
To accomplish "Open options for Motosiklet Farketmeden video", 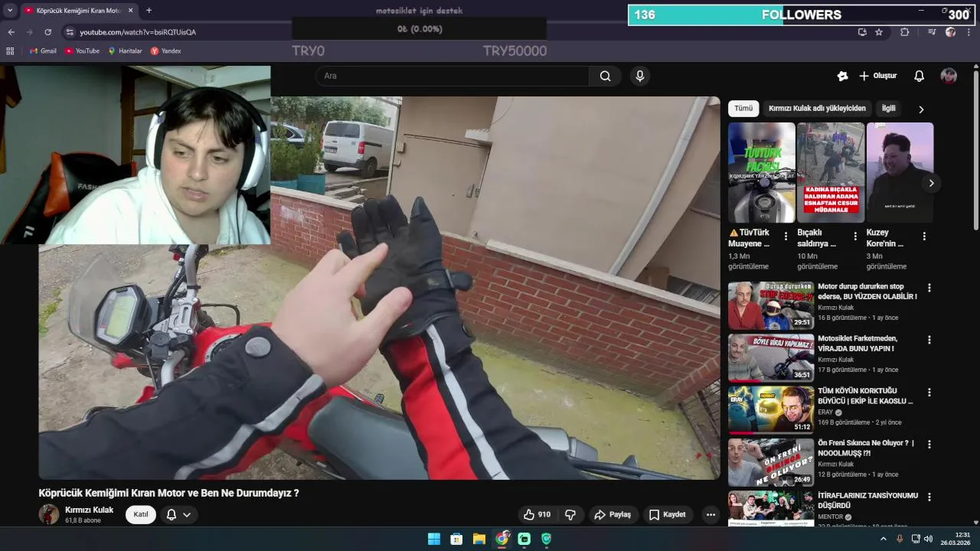I will pyautogui.click(x=929, y=340).
